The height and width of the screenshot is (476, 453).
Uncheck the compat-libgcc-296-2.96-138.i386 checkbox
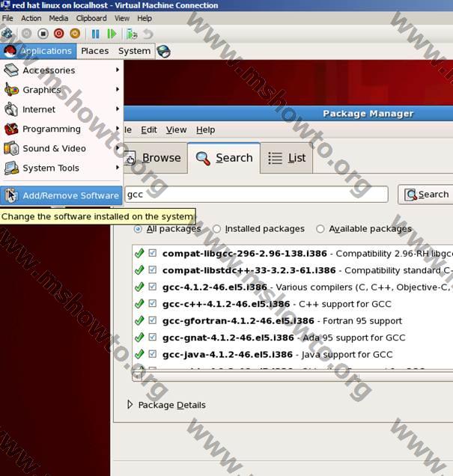[x=153, y=253]
